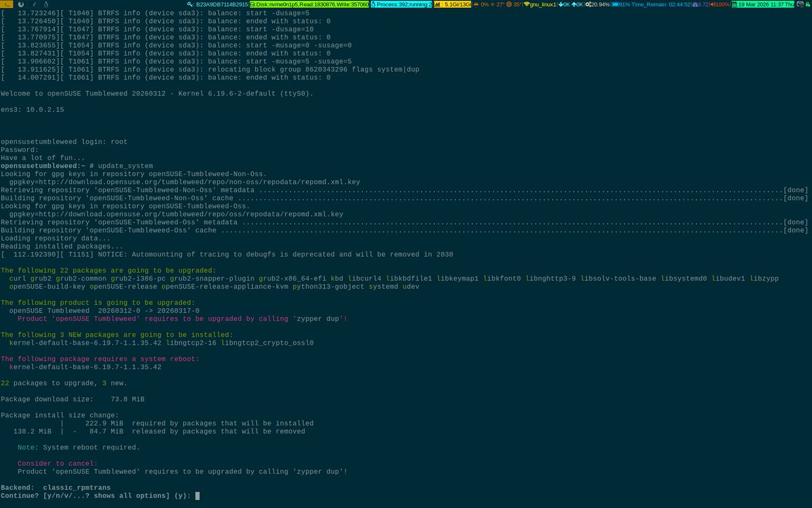Click the volume 100% indicator
The width and height of the screenshot is (812, 508).
click(x=720, y=4)
